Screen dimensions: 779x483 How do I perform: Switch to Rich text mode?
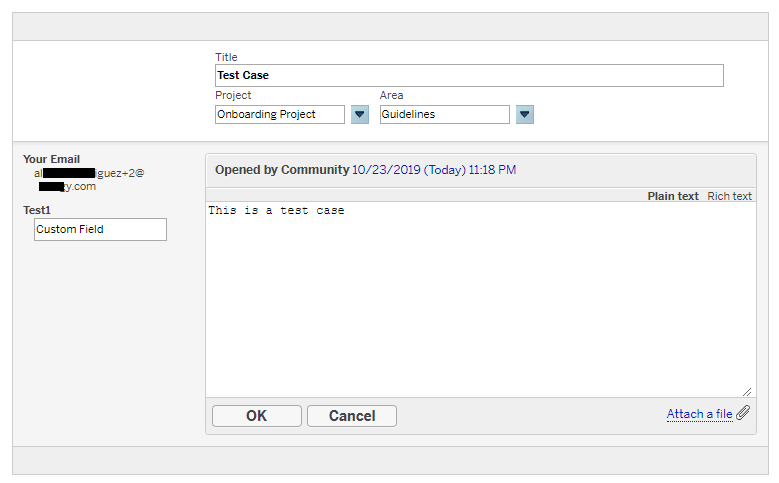(x=729, y=196)
